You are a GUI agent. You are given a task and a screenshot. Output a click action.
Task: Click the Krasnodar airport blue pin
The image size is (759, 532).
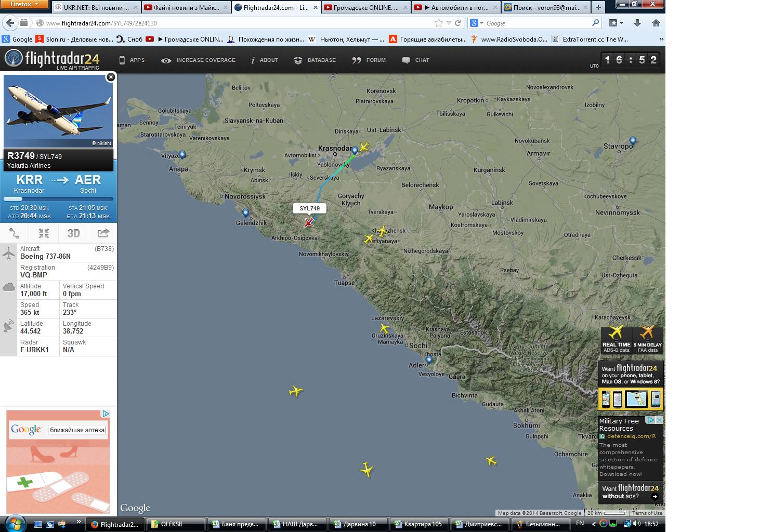click(x=355, y=151)
